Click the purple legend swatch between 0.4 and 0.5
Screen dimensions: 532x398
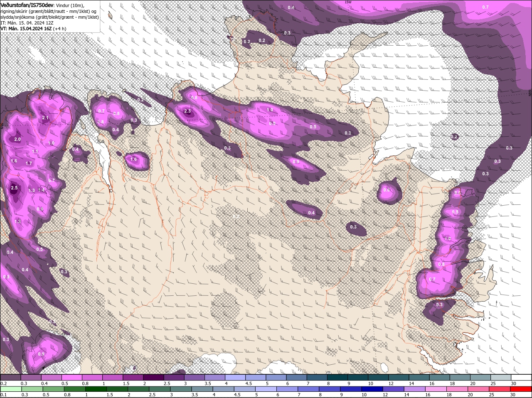point(51,377)
